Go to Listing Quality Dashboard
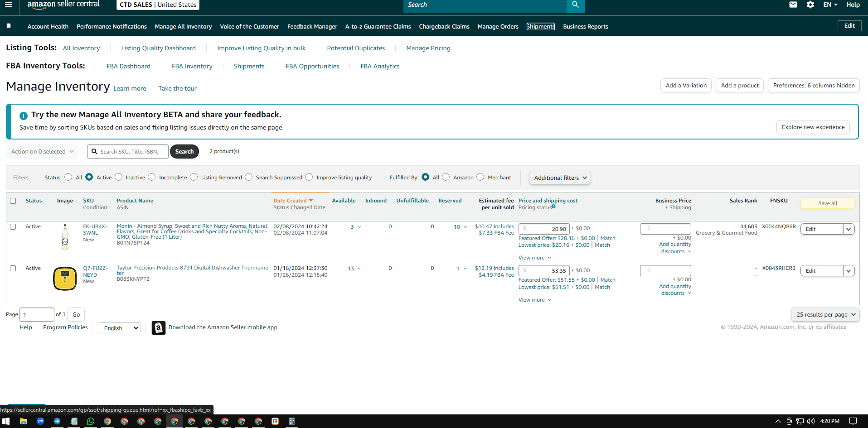This screenshot has width=868, height=428. (158, 48)
